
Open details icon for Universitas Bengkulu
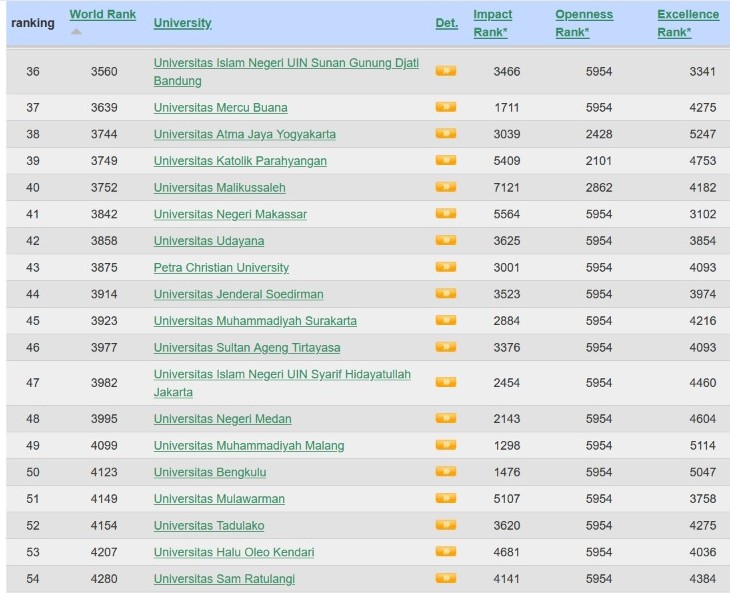[x=446, y=472]
